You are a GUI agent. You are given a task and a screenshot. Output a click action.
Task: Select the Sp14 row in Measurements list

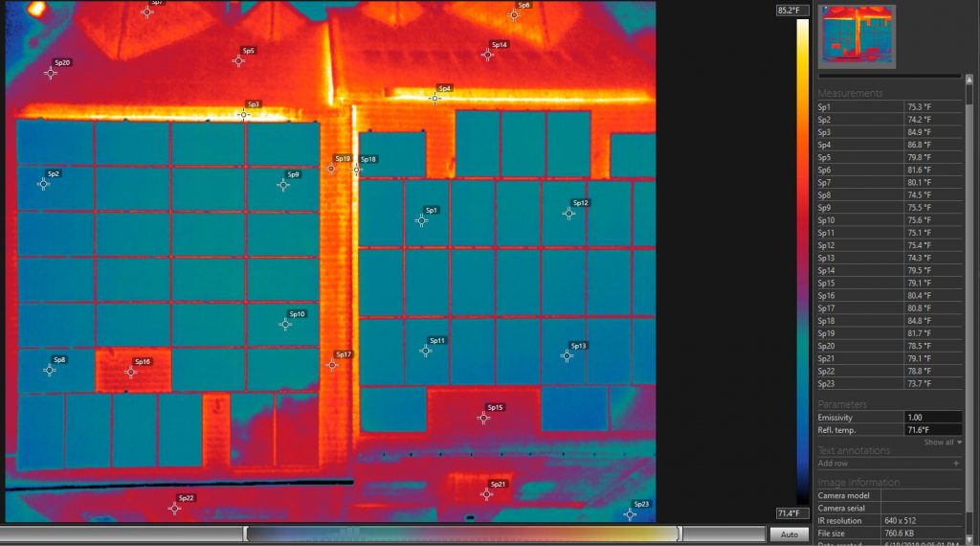889,270
